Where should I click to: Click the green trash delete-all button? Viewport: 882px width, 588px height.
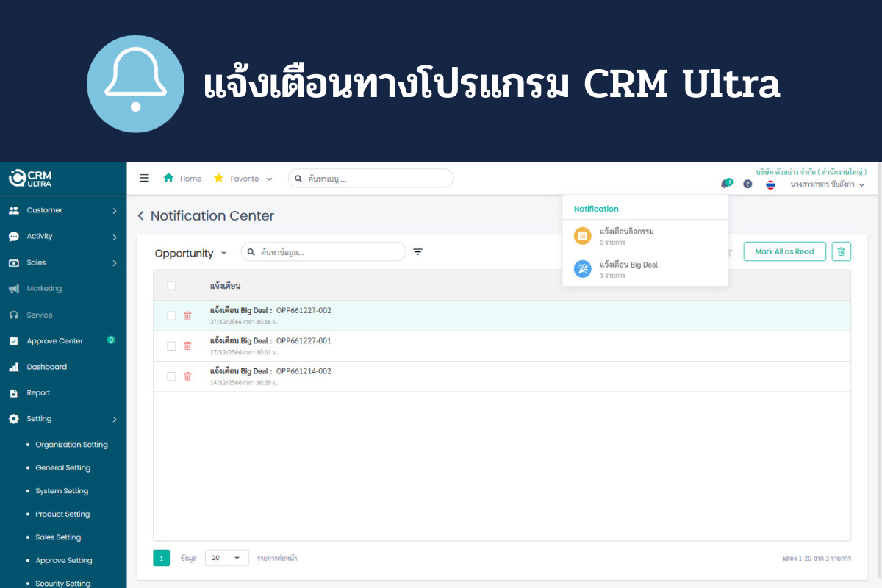click(842, 251)
